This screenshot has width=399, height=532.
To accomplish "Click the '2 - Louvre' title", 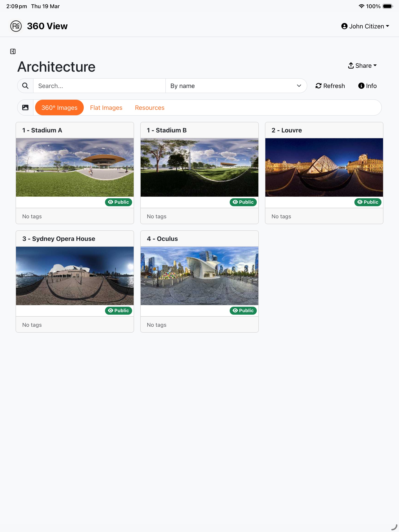I will coord(287,130).
